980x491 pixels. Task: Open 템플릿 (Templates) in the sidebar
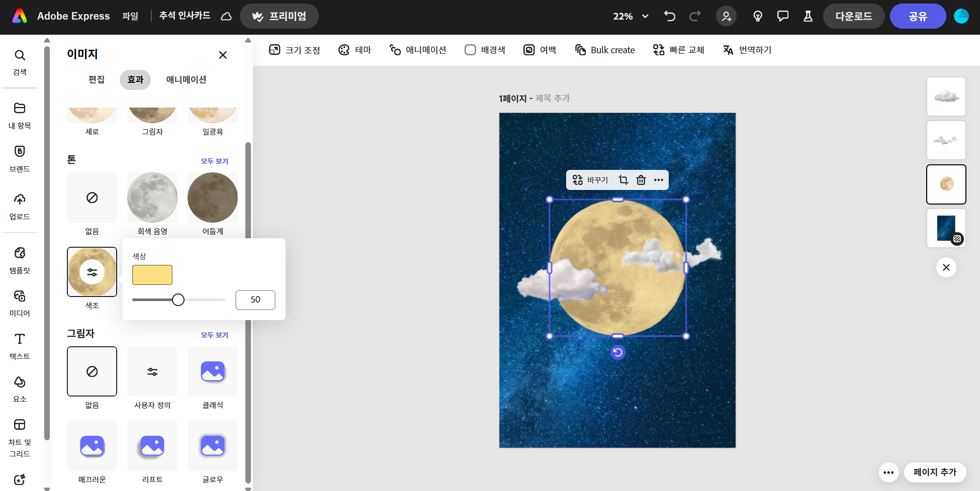pos(20,260)
